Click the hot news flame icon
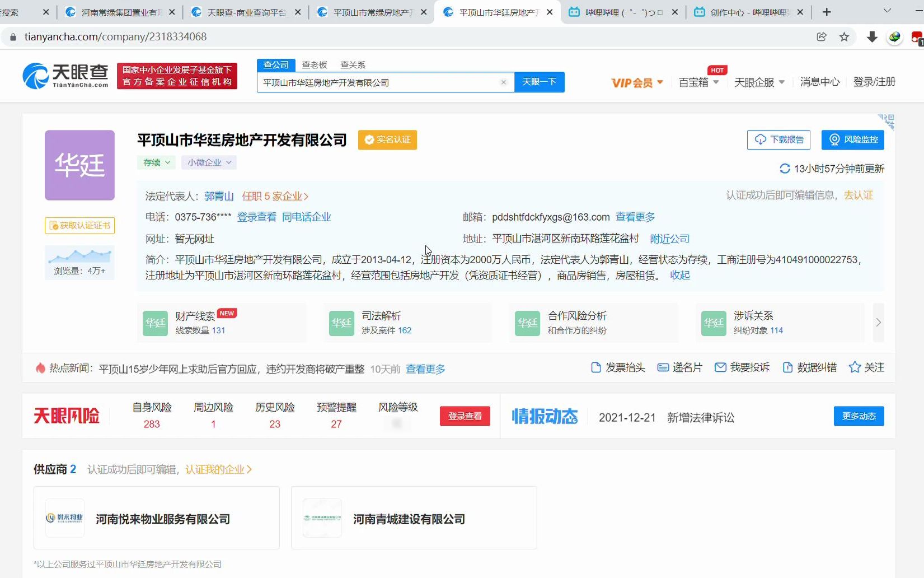This screenshot has width=924, height=578. click(40, 368)
